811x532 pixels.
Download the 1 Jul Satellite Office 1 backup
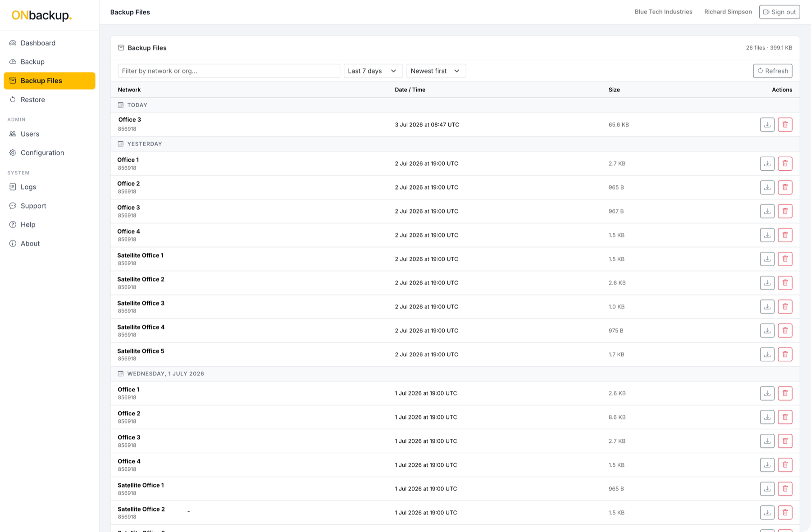[767, 489]
